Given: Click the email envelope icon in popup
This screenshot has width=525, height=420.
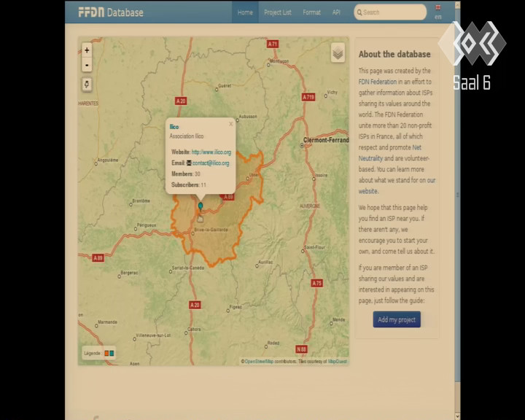Looking at the screenshot, I should pyautogui.click(x=189, y=163).
